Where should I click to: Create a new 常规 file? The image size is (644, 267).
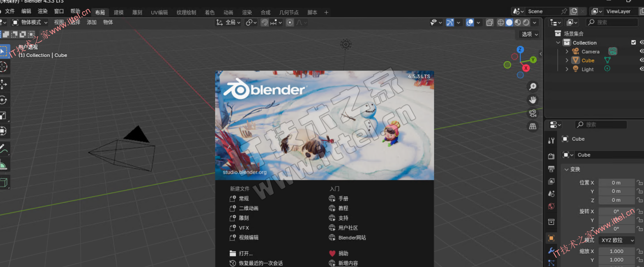pyautogui.click(x=243, y=199)
